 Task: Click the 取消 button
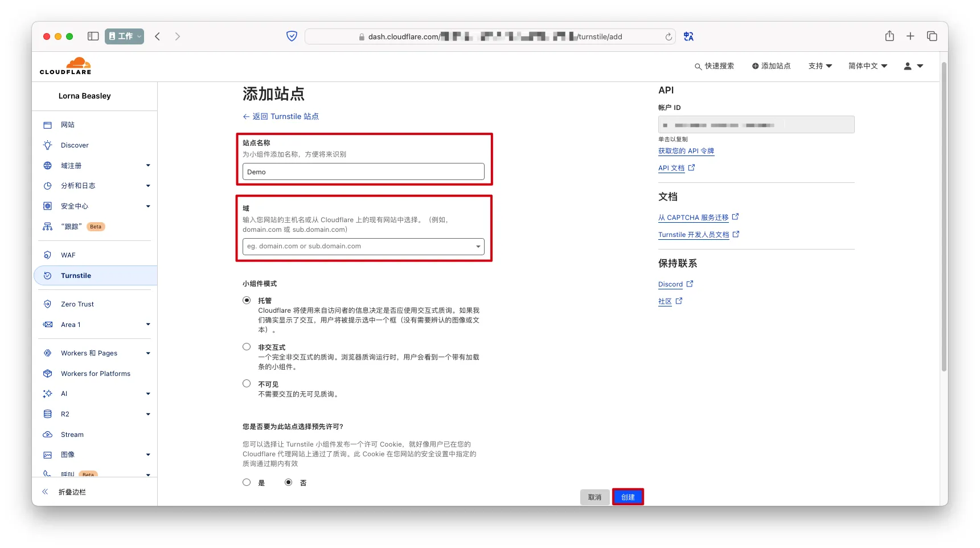pos(595,497)
